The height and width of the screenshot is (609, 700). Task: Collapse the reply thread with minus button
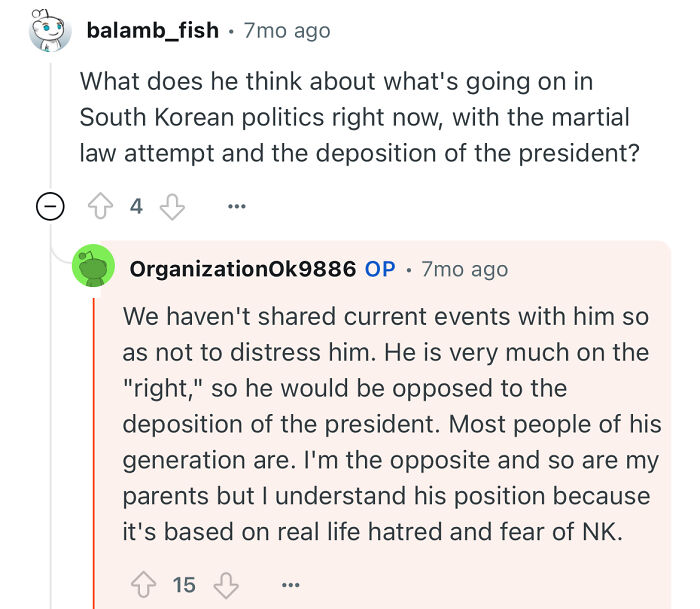coord(50,207)
